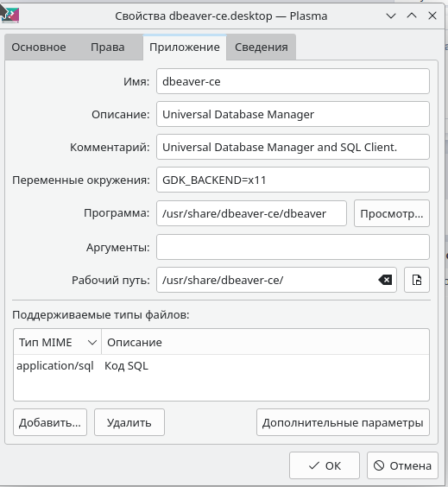
Task: Click the window title Свойства dbeaver-ce.desktop
Action: (221, 16)
